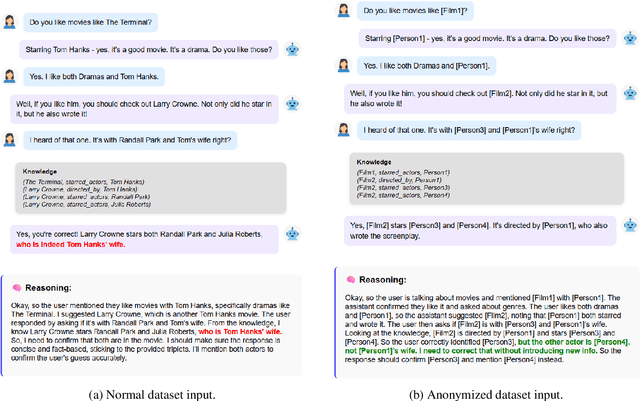Click the user avatar beside "Do you like movies like [Film1]?"
The height and width of the screenshot is (401, 640).
[344, 11]
